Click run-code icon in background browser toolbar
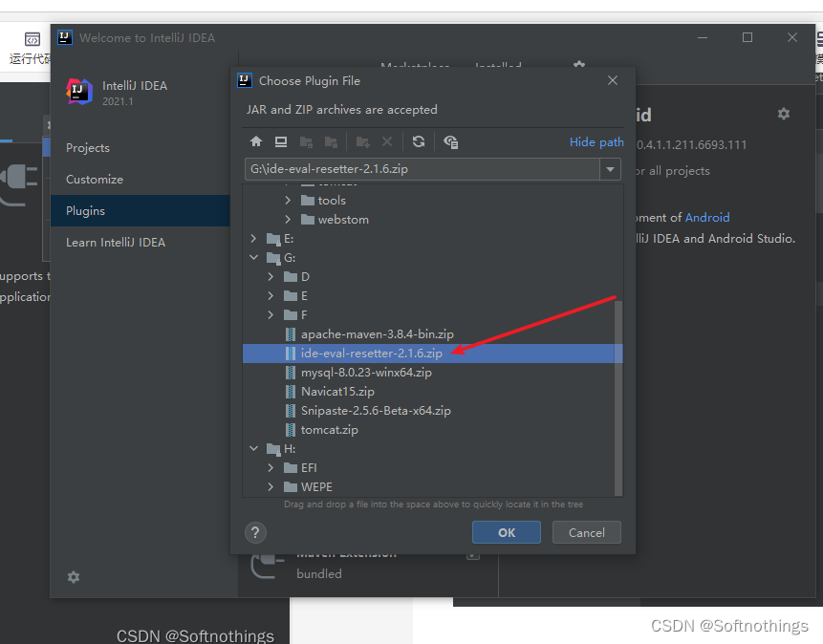Viewport: 823px width, 644px height. coord(32,39)
